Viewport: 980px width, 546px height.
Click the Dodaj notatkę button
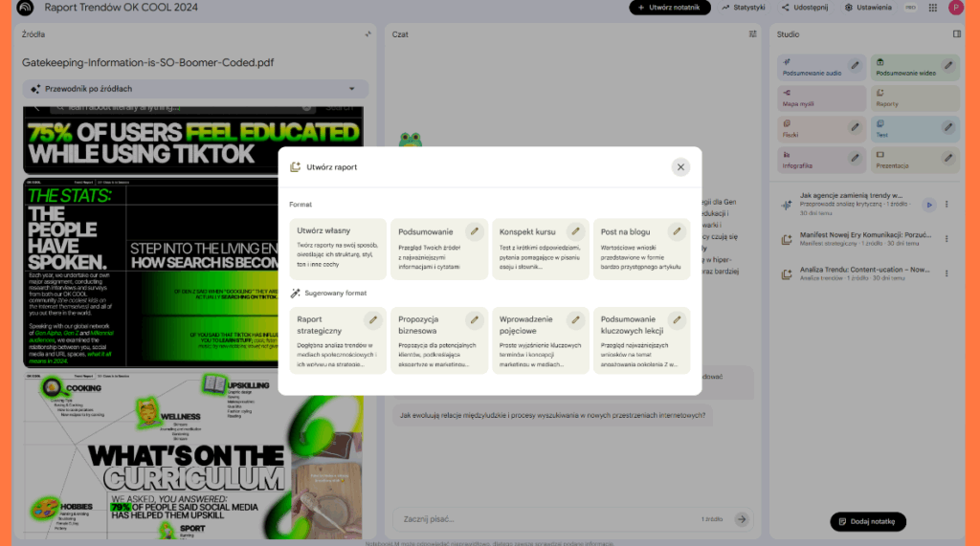(x=867, y=521)
